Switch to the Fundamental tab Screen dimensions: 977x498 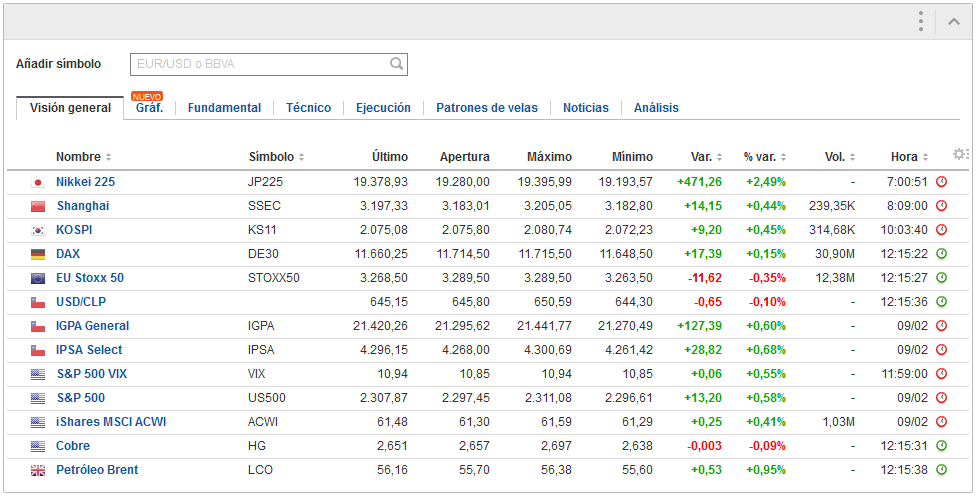coord(224,108)
